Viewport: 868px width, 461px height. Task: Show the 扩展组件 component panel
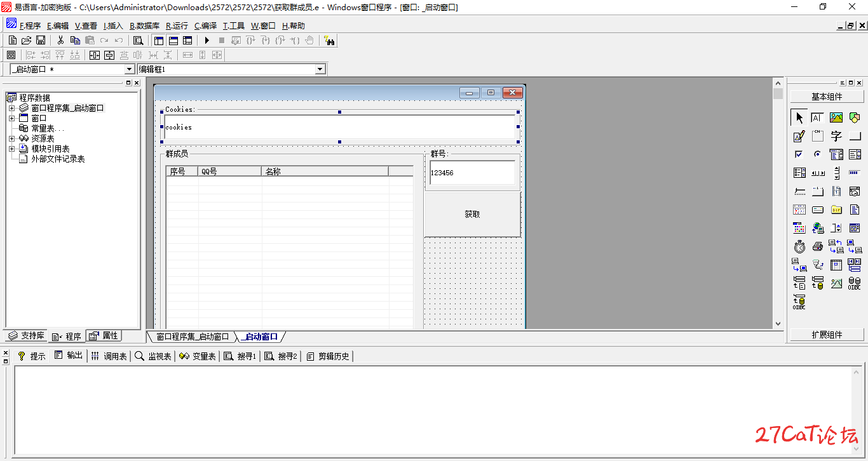(x=826, y=335)
